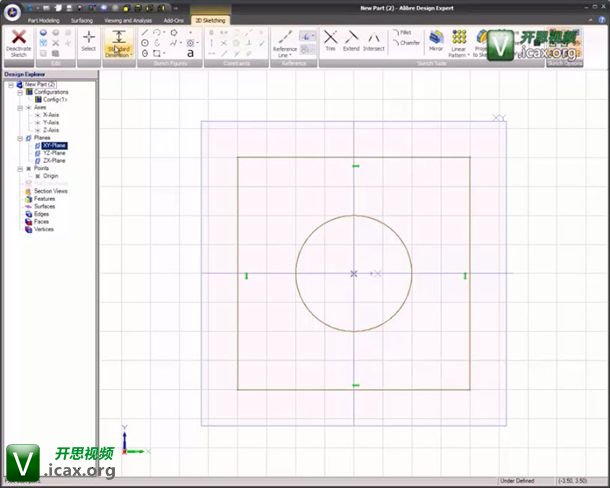610x488 pixels.
Task: Click Section Views in the tree
Action: coord(50,191)
